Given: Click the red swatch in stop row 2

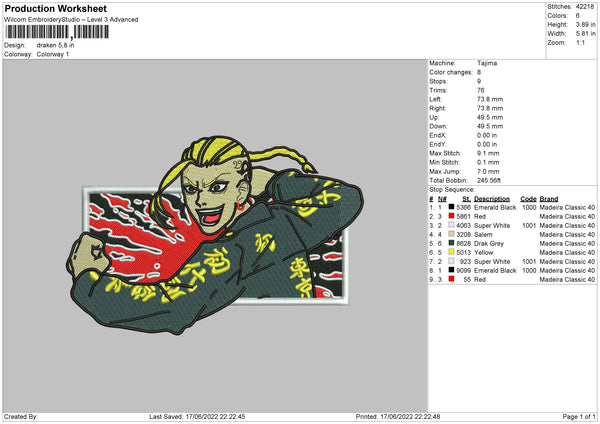Looking at the screenshot, I should click(x=451, y=216).
